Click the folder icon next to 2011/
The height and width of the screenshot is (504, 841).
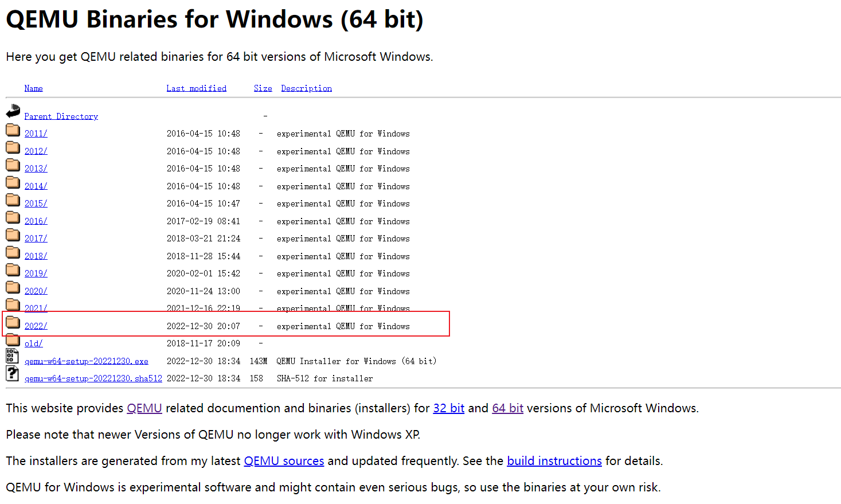click(13, 130)
